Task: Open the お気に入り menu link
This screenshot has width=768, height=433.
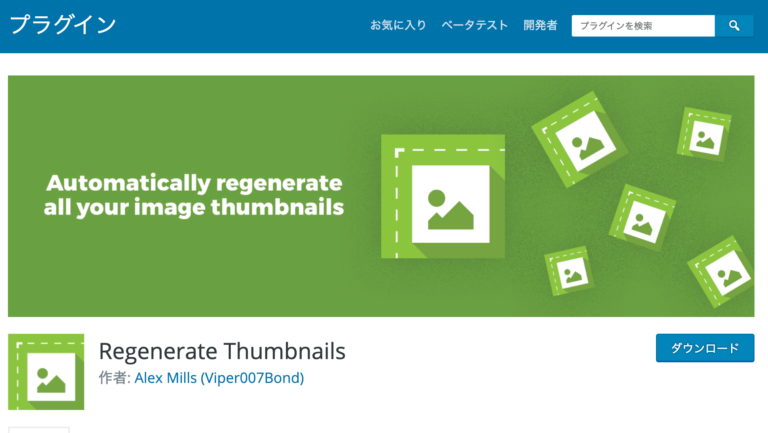Action: [x=398, y=25]
